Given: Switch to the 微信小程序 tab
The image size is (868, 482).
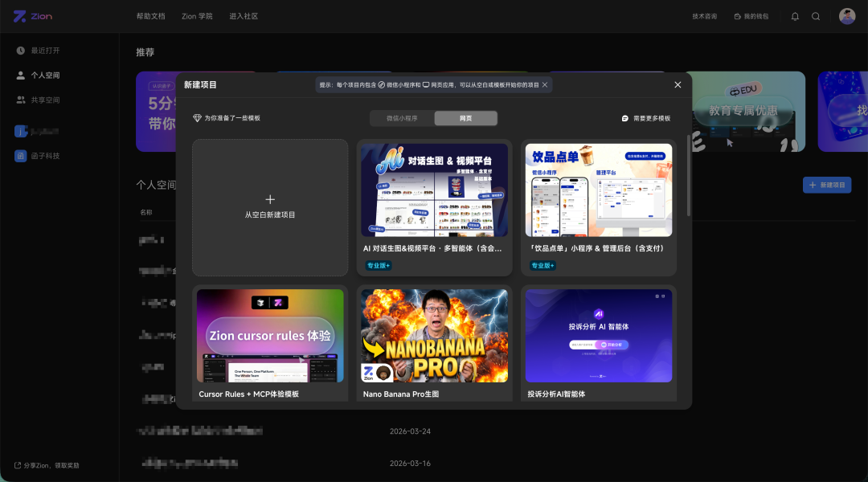Looking at the screenshot, I should click(x=402, y=118).
